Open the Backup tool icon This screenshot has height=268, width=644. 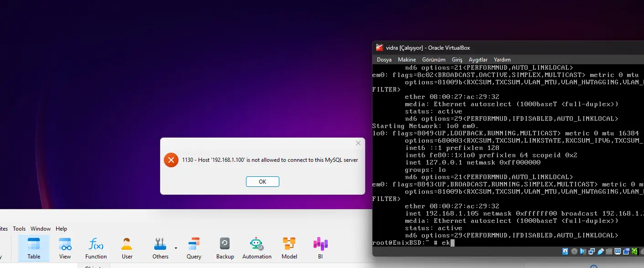[225, 248]
